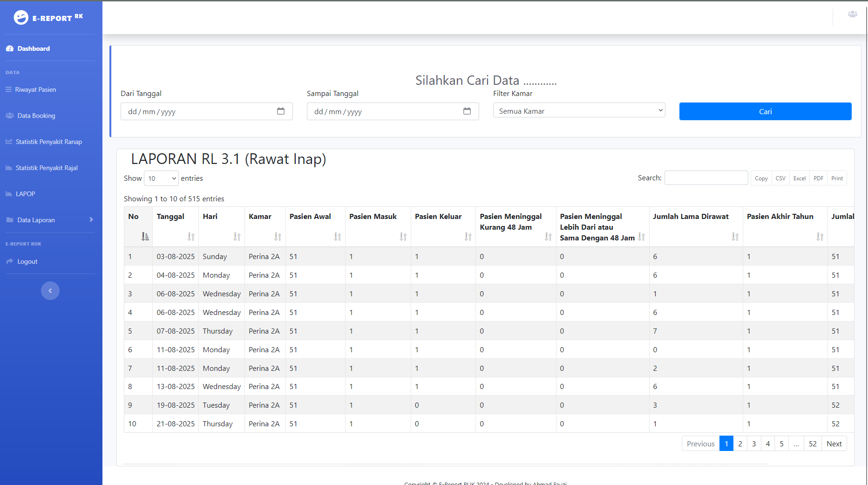
Task: Open calendar picker for Sampai Tanggal
Action: click(x=467, y=111)
